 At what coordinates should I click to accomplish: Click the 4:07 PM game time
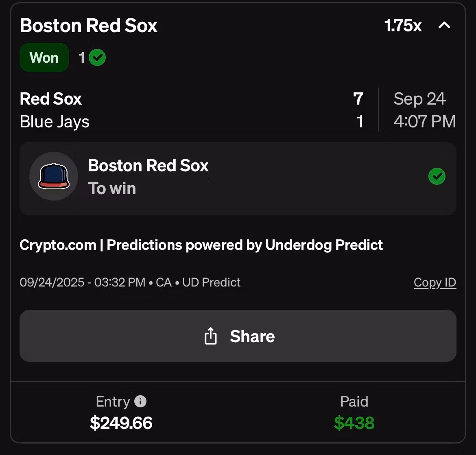pyautogui.click(x=424, y=122)
